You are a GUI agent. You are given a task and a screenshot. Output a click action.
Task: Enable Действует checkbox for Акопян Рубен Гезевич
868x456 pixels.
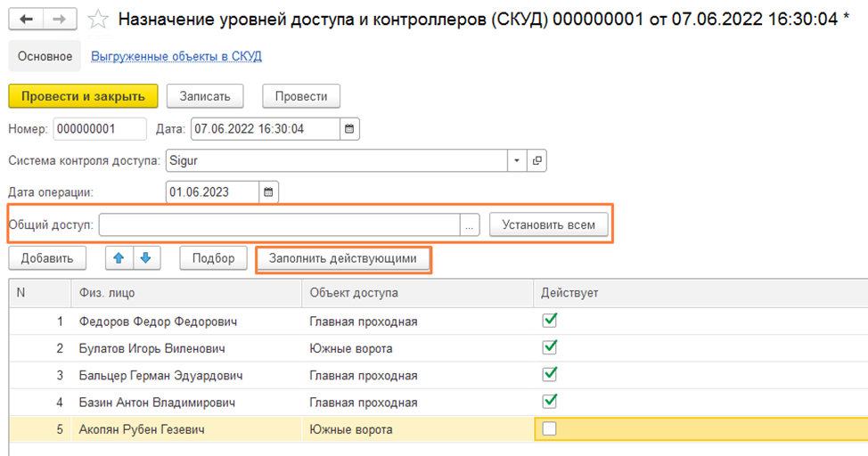550,429
